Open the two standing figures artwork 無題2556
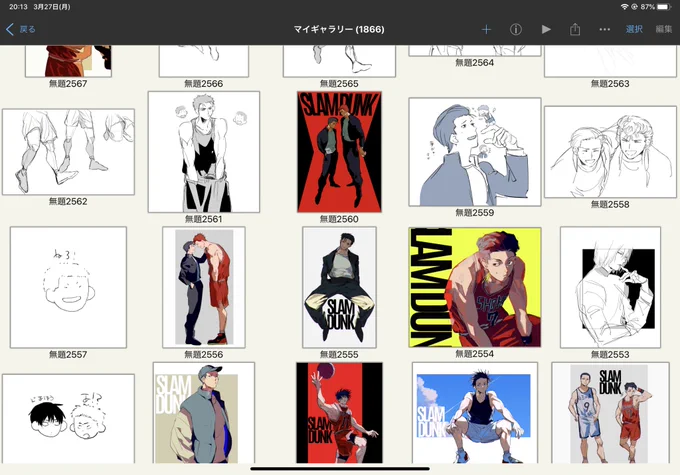 [x=203, y=287]
